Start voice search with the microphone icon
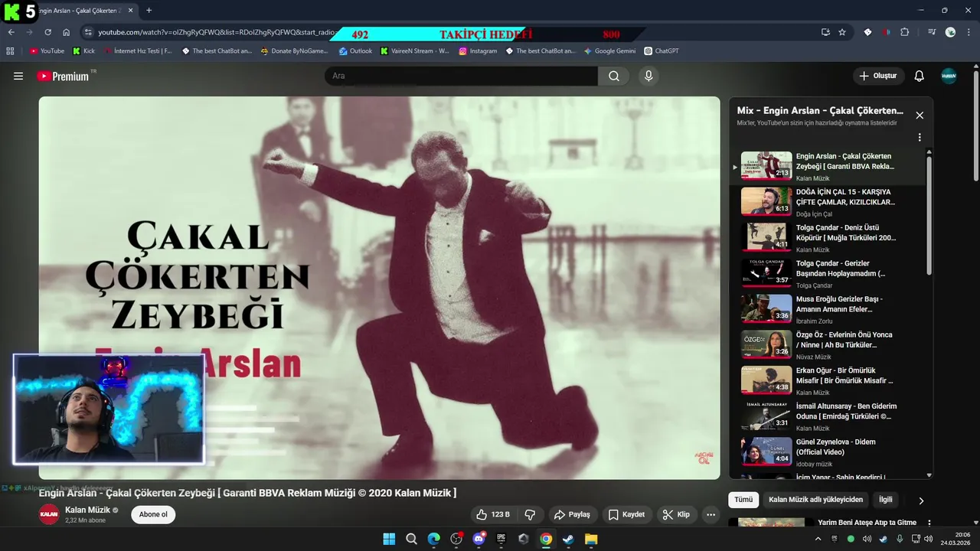 [x=648, y=76]
